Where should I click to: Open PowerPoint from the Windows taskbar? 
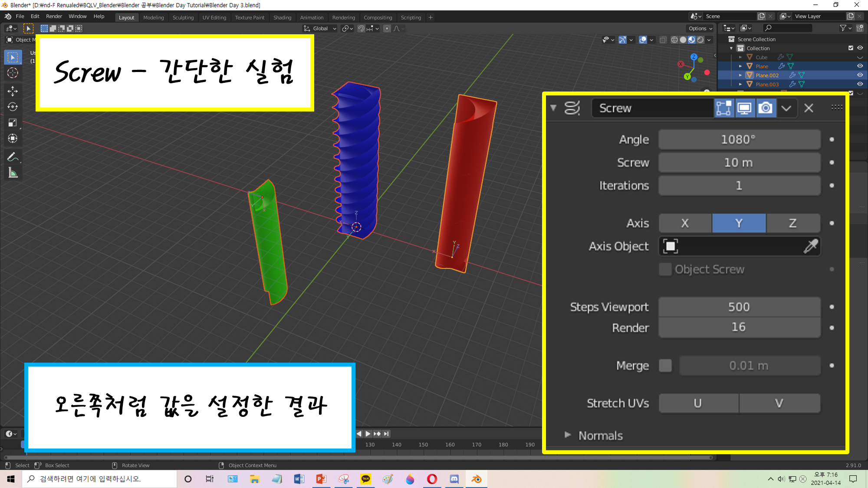pyautogui.click(x=321, y=479)
